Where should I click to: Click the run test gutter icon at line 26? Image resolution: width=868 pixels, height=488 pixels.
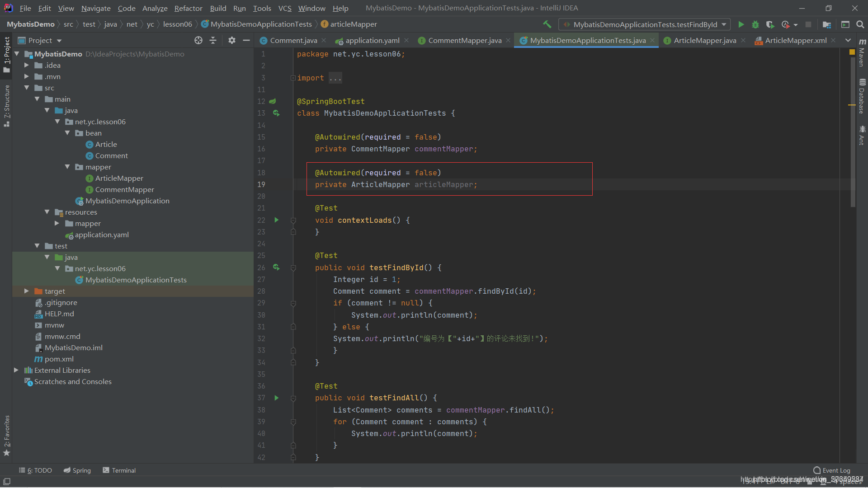(x=276, y=267)
